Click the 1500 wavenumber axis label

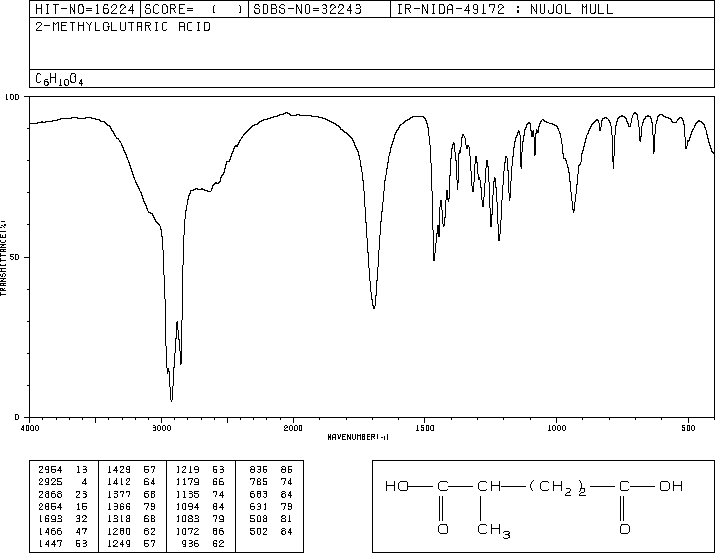pyautogui.click(x=425, y=428)
